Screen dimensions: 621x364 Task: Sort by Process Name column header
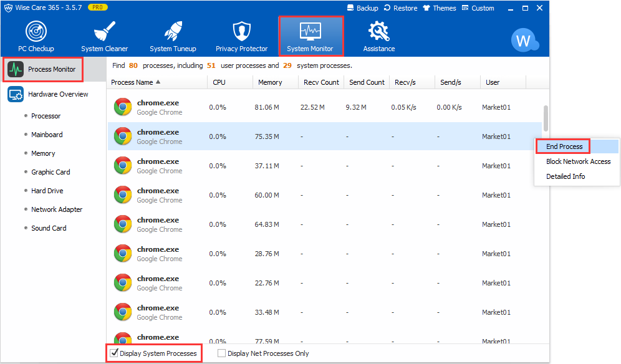[157, 82]
